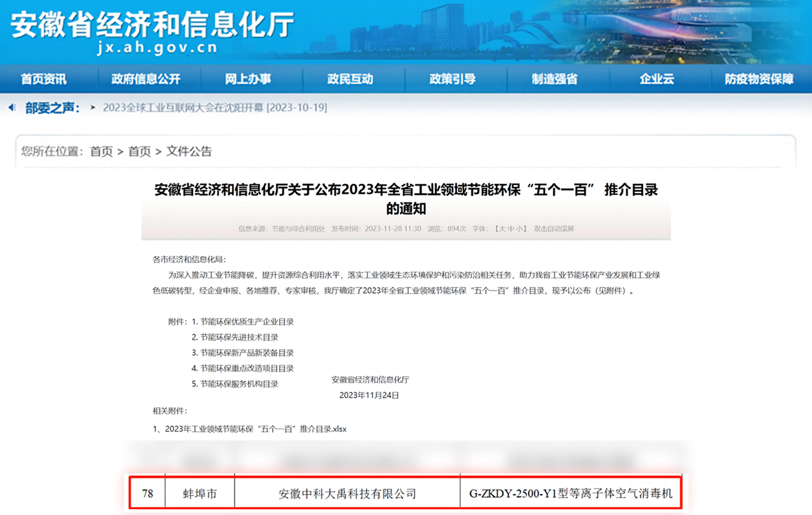Click the first 首页 breadcrumb link

(x=101, y=151)
